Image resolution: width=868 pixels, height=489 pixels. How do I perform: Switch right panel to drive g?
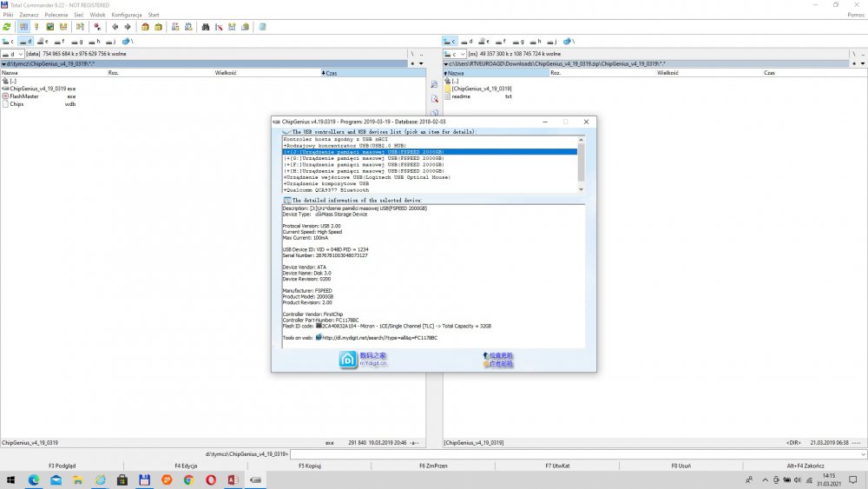pos(520,41)
